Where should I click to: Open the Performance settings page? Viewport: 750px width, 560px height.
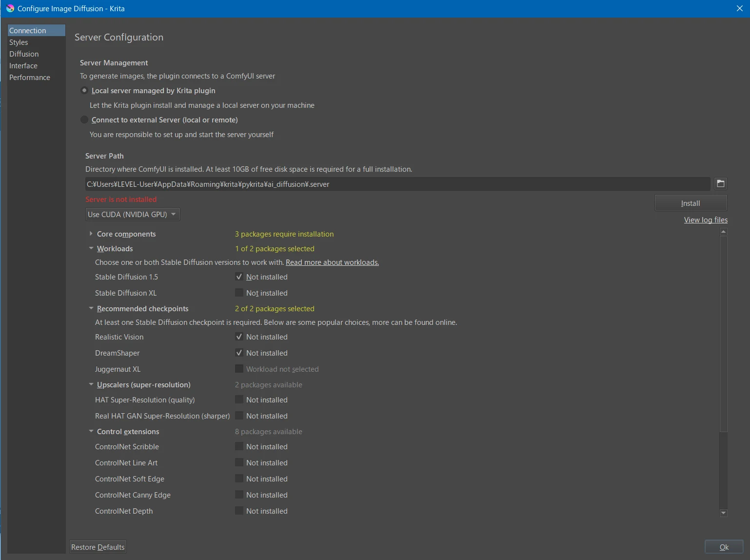[36, 77]
